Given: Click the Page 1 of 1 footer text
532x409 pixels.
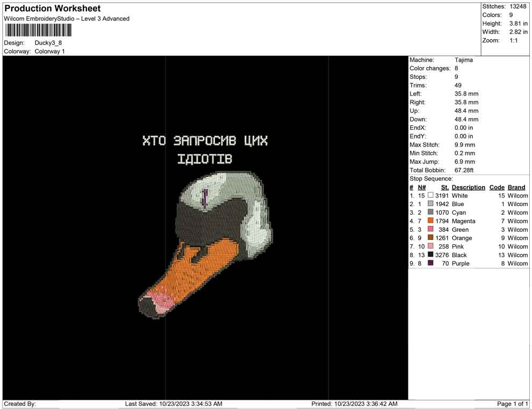Looking at the screenshot, I should tap(513, 404).
